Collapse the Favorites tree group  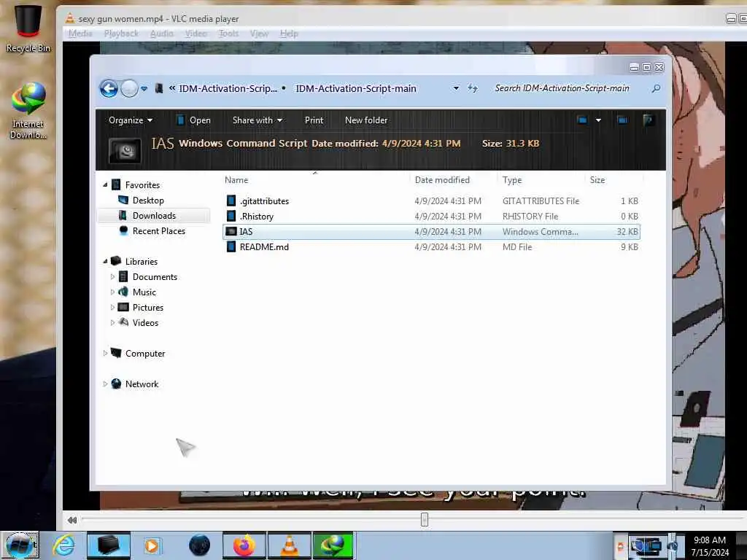[x=105, y=184]
